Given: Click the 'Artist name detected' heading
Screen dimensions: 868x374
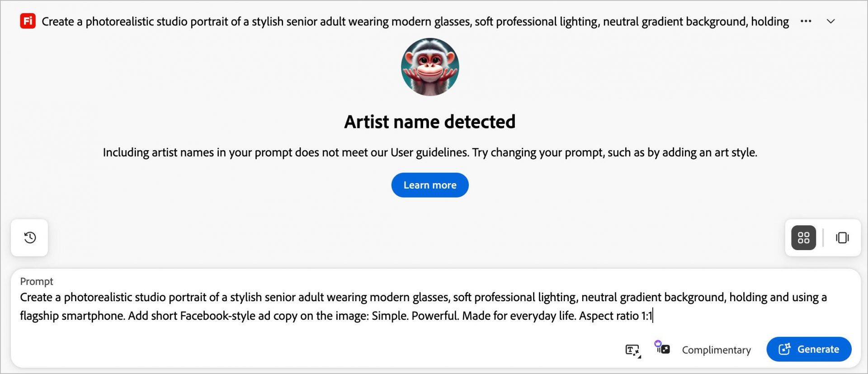Looking at the screenshot, I should coord(429,122).
